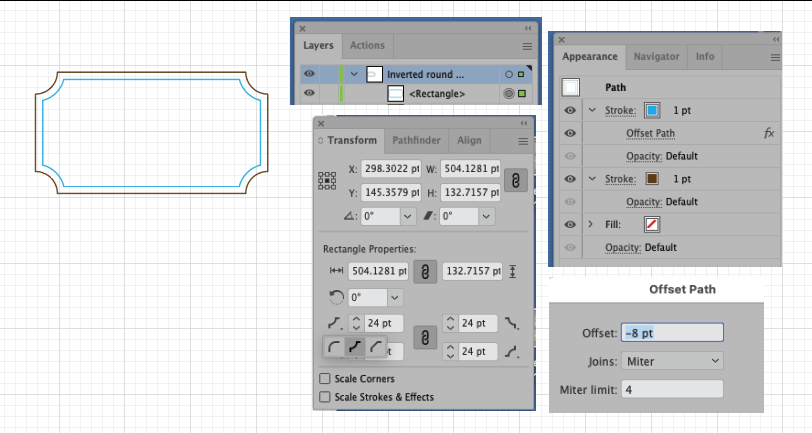Viewport: 812px width, 433px height.
Task: Hide the Inverted round layer
Action: point(309,74)
